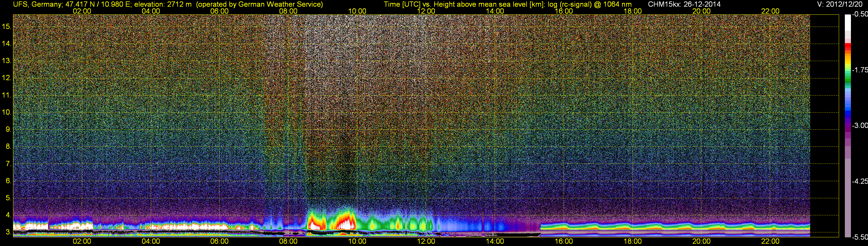Viewport: 868px width, 246px height.
Task: Click the '-1.75' color scale value
Action: pyautogui.click(x=860, y=70)
